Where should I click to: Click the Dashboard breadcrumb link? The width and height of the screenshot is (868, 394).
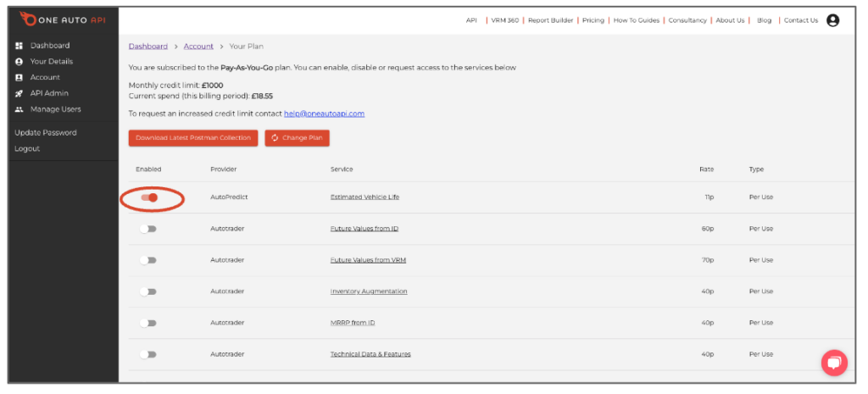(147, 47)
